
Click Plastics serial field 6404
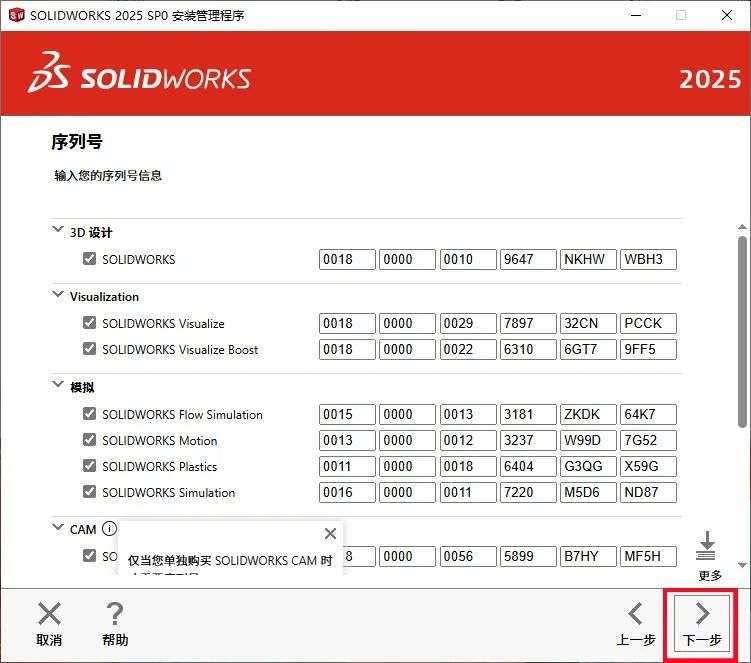(x=528, y=466)
